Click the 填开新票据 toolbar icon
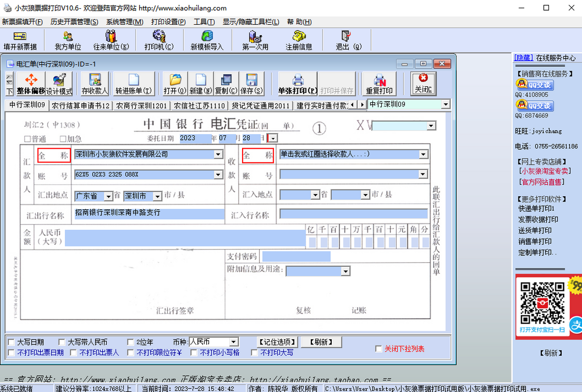The width and height of the screenshot is (582, 392). tap(20, 40)
